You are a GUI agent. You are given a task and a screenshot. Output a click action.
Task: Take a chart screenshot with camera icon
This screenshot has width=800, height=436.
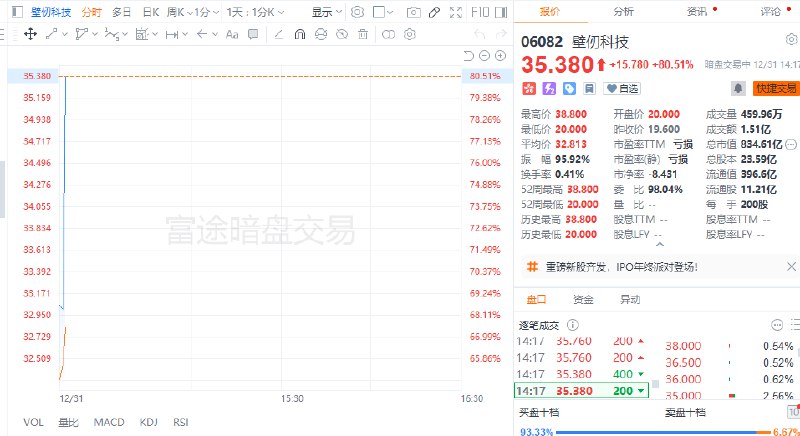coord(413,12)
